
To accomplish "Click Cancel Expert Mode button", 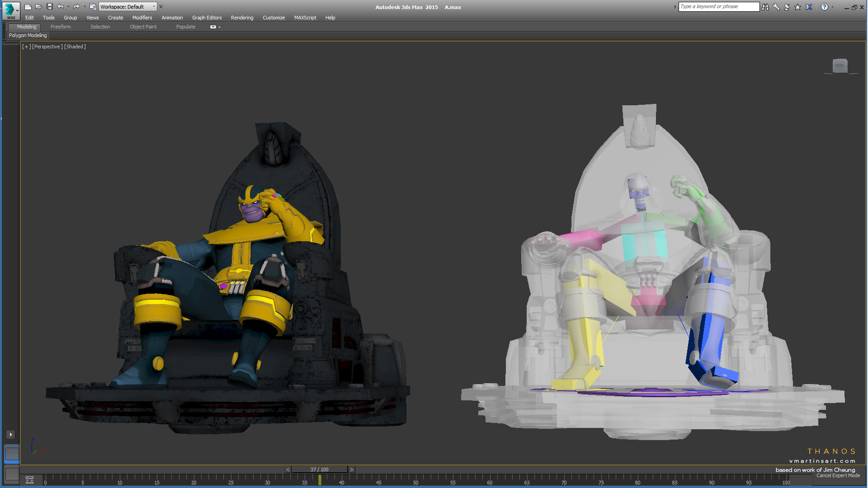I will point(838,475).
